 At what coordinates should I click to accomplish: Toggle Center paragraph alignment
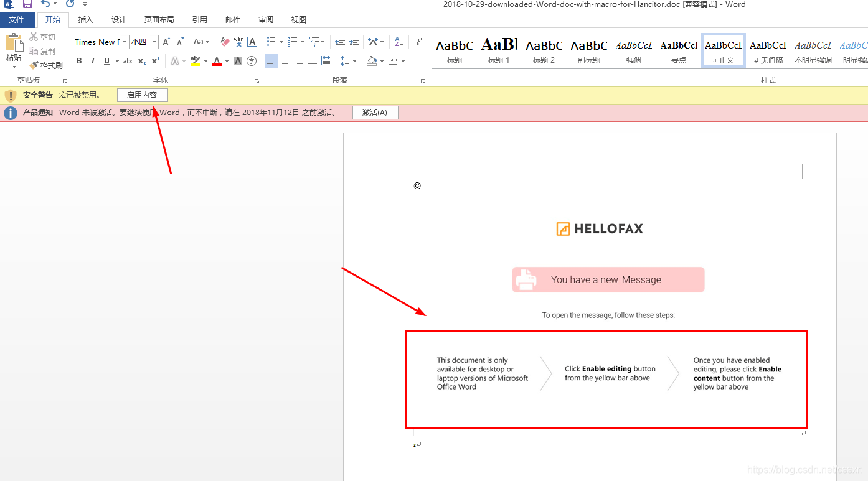click(x=285, y=61)
